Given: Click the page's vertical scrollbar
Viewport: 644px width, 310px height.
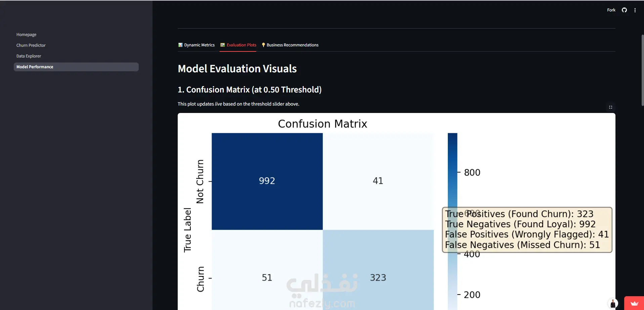Looking at the screenshot, I should pos(642,71).
